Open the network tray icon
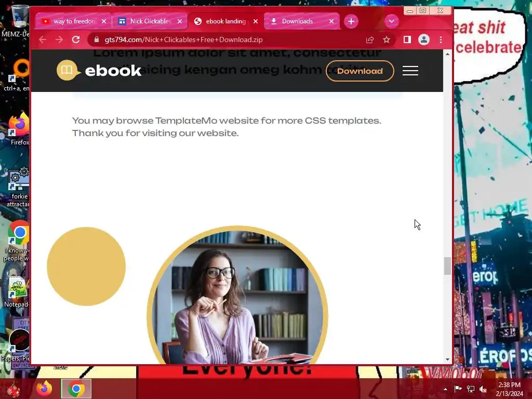This screenshot has width=532, height=399. pos(471,389)
